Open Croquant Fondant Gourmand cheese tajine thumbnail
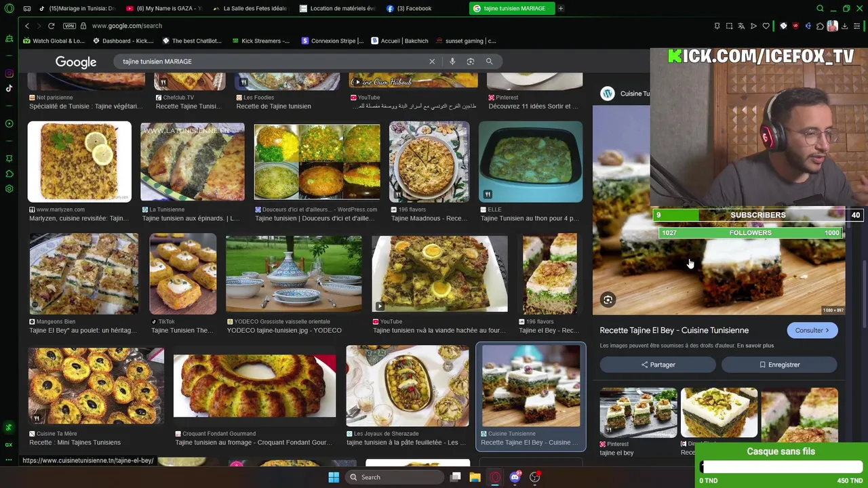The height and width of the screenshot is (488, 868). [254, 386]
